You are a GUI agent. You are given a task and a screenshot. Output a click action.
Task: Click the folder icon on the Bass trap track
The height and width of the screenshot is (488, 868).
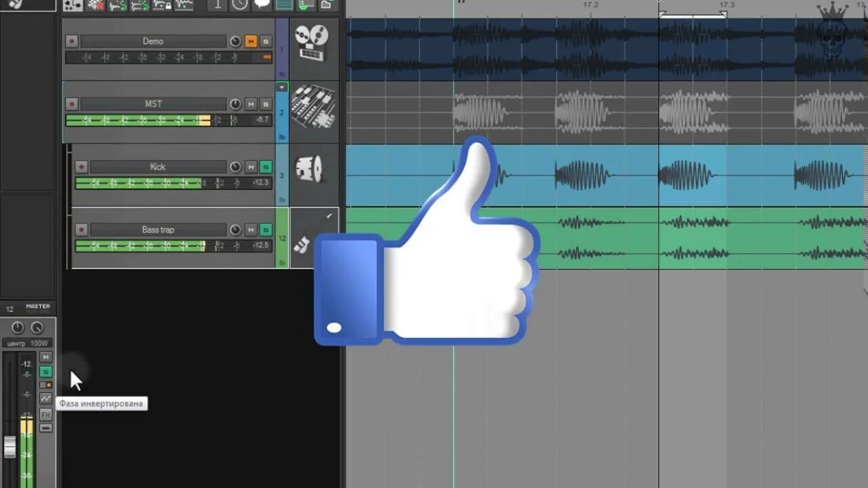[282, 262]
